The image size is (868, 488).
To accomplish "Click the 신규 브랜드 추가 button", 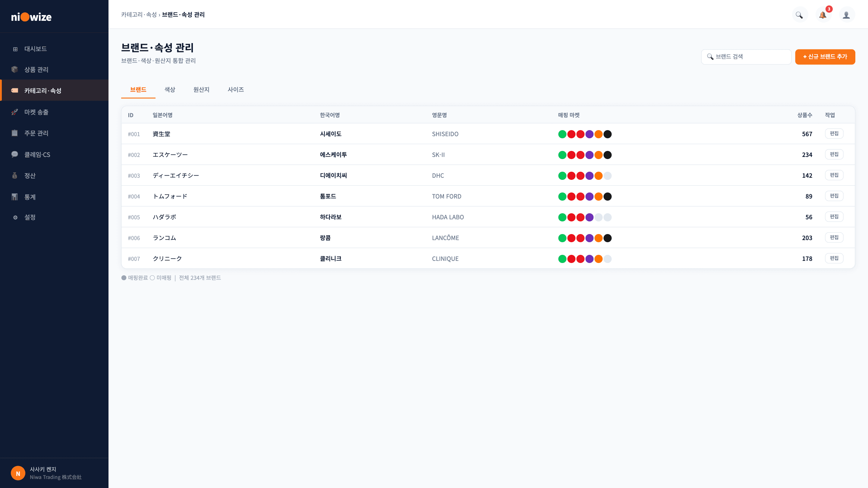I will click(825, 57).
